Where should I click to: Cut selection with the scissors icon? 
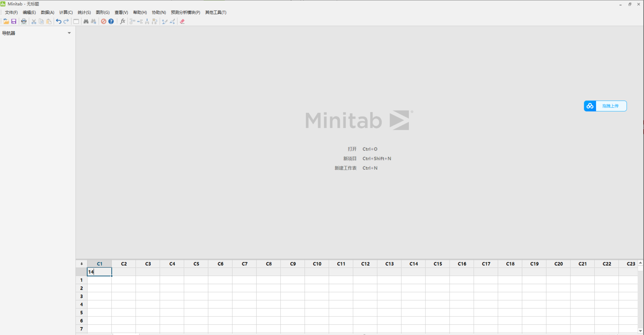coord(34,21)
